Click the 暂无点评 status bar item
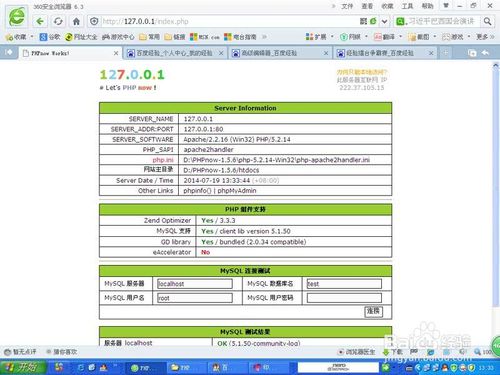The image size is (500, 375). (21, 352)
